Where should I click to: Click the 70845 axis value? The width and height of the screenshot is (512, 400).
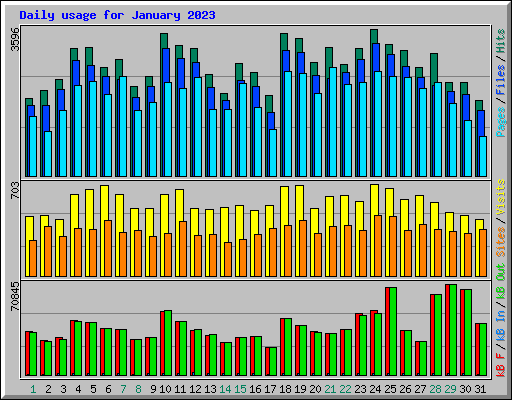pos(15,296)
